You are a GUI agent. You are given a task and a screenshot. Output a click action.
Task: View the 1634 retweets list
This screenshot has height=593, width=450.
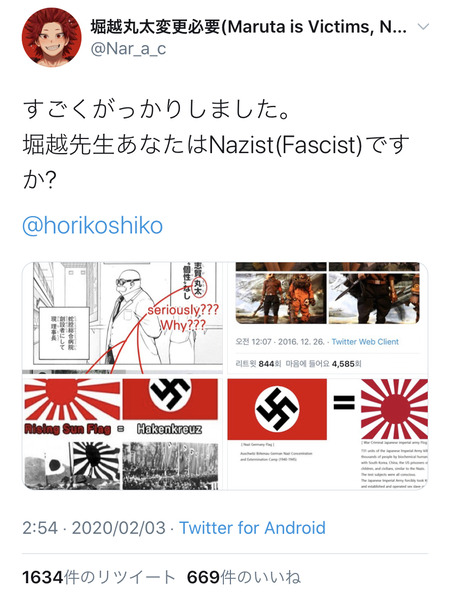click(99, 577)
